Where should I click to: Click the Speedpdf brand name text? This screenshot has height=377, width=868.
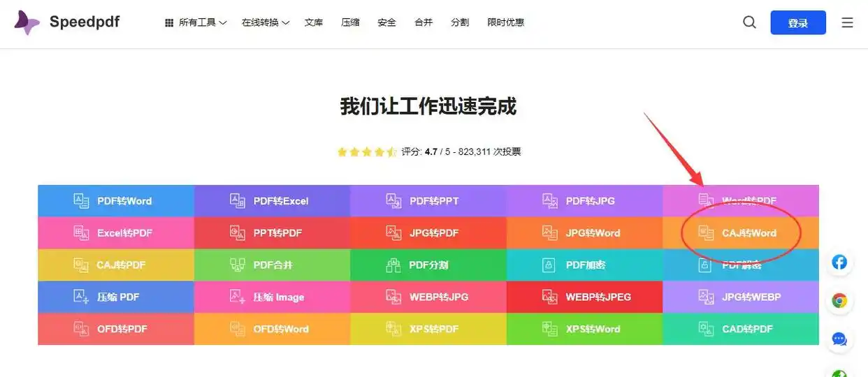coord(85,22)
